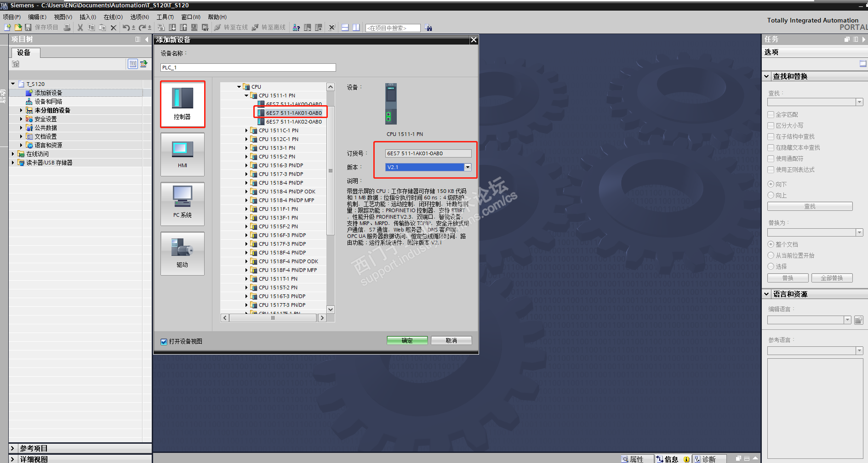Image resolution: width=868 pixels, height=463 pixels.
Task: Select 向下 search direction radio
Action: click(x=771, y=184)
